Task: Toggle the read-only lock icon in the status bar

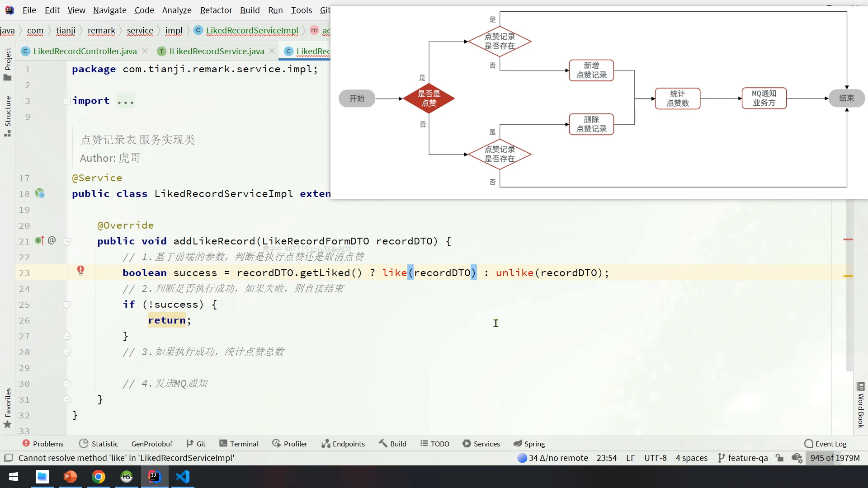Action: click(779, 458)
